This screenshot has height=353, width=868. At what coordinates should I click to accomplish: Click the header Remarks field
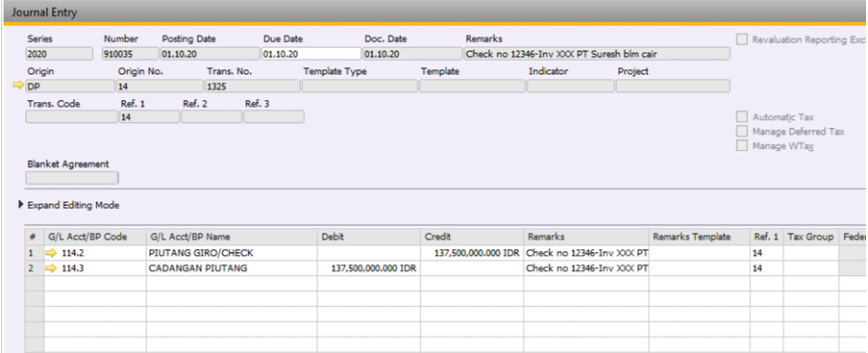(597, 54)
